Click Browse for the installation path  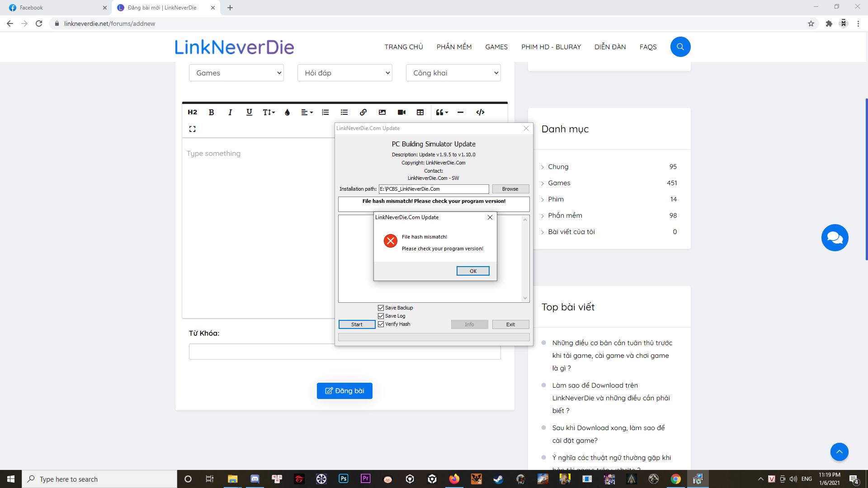510,189
